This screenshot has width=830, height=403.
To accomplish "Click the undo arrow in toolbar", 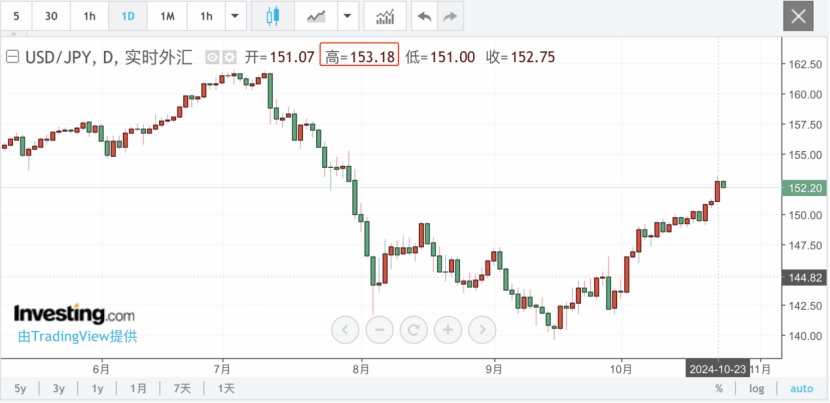I will (424, 17).
